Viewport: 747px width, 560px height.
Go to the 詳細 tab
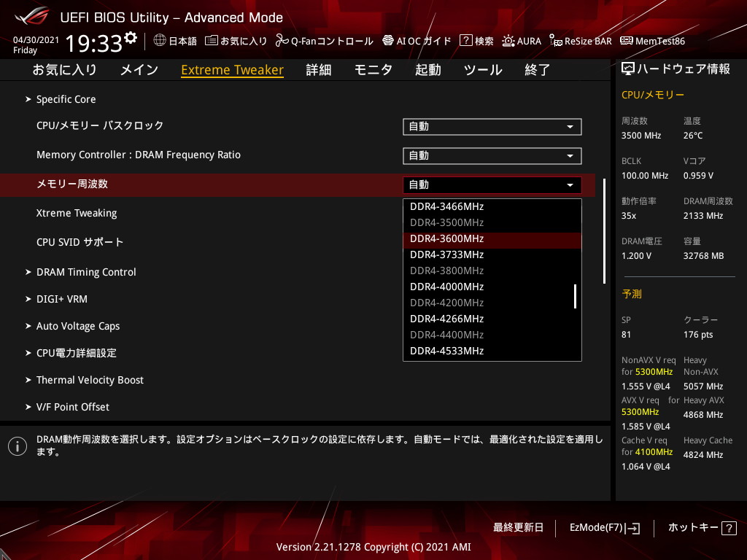point(319,69)
